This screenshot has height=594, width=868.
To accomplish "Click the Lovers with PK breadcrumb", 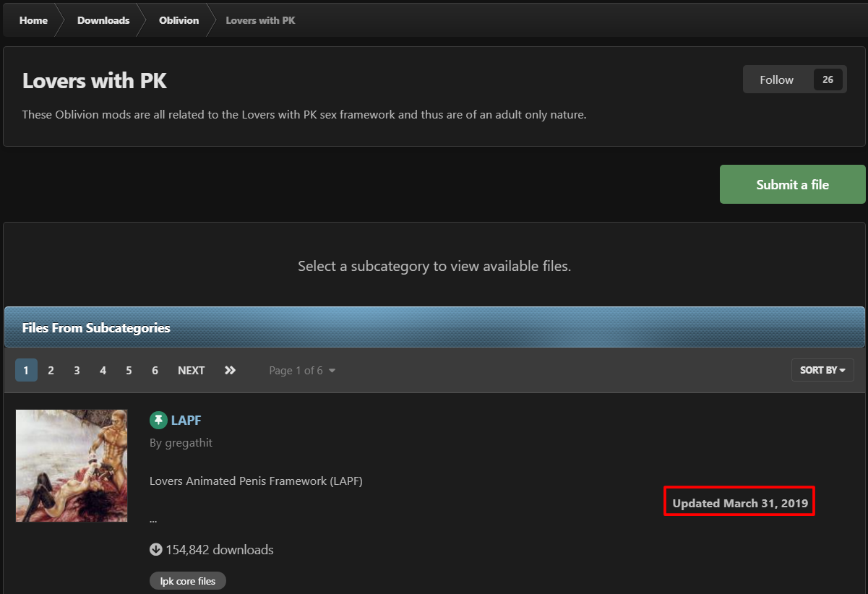I will [260, 20].
